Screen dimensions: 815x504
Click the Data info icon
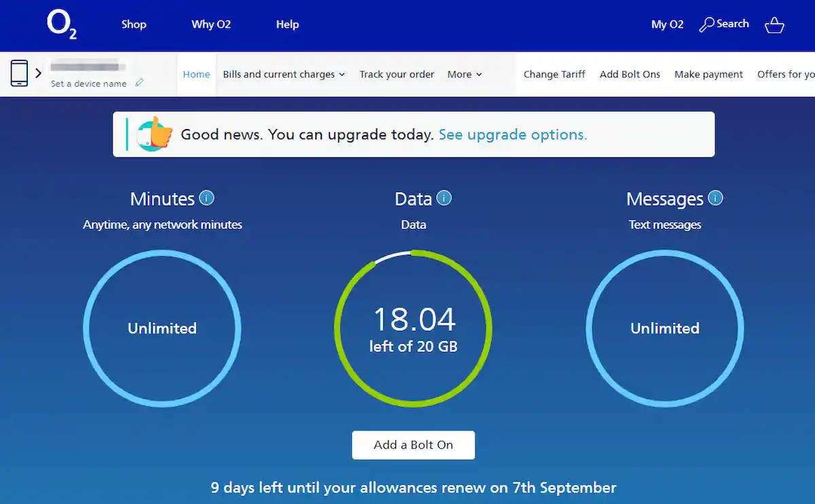click(x=443, y=198)
